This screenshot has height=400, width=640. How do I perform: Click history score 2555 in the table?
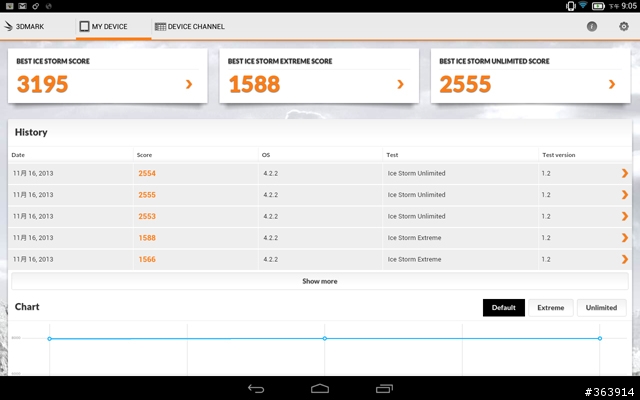coord(147,195)
